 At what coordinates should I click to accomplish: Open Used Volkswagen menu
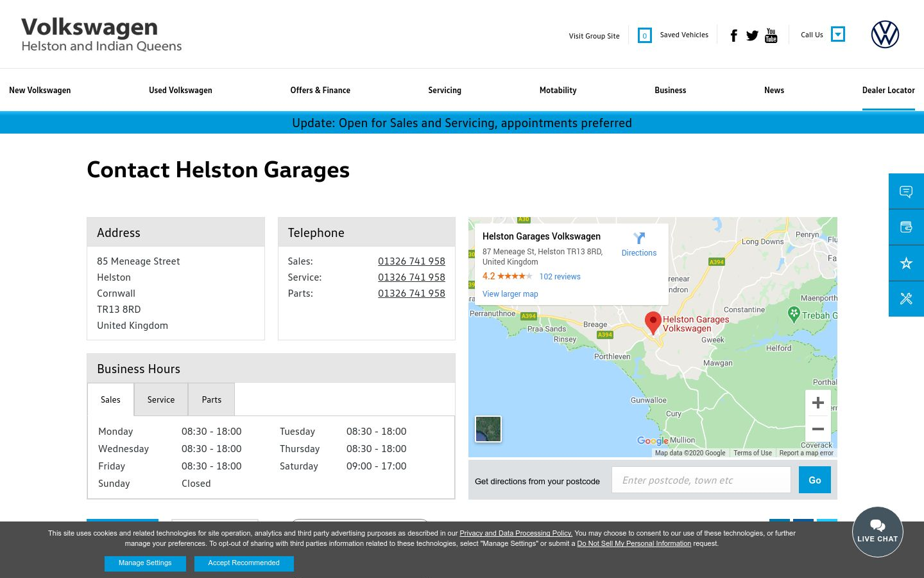180,90
